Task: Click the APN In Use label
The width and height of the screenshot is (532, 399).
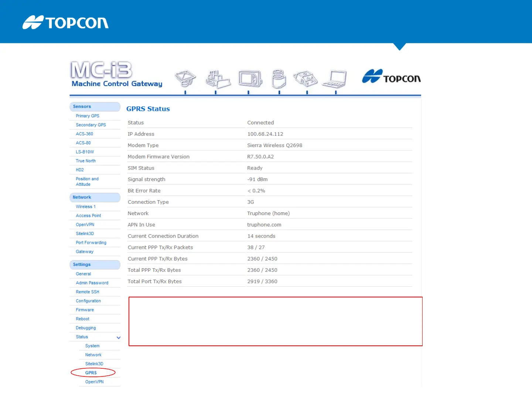Action: pos(141,225)
